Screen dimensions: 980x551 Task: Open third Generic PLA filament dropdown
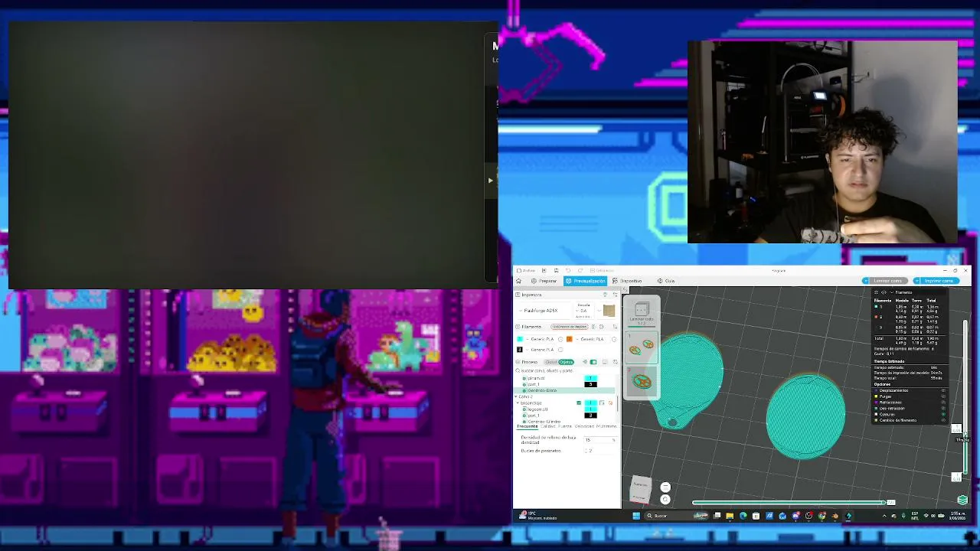point(542,350)
